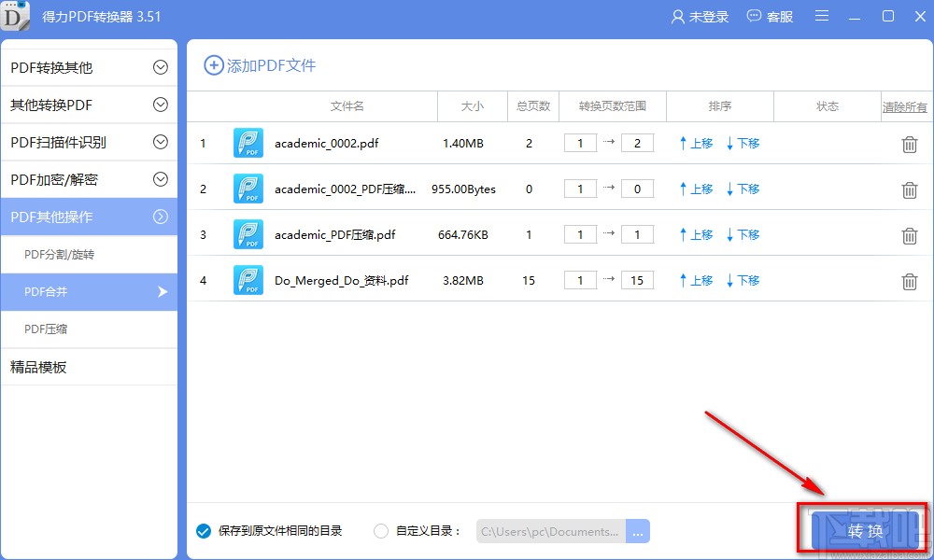Open PDF压缩 in the sidebar
This screenshot has height=560, width=934.
(90, 329)
